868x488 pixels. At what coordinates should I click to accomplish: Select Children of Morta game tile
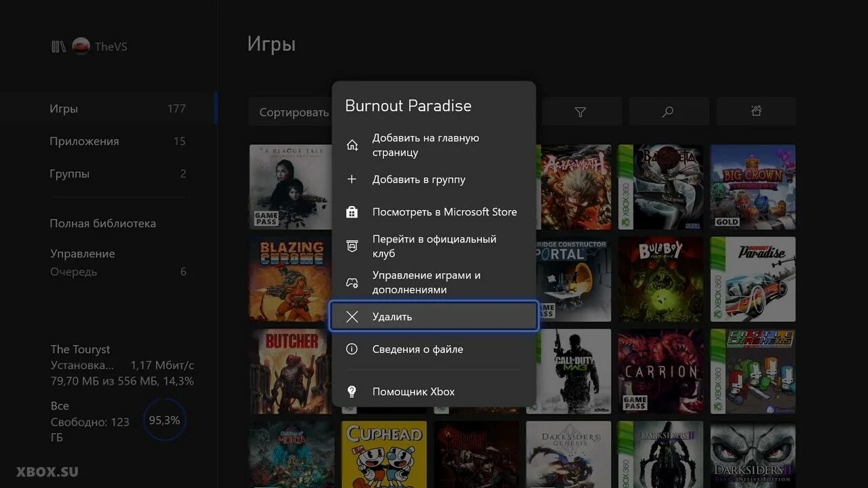[x=291, y=454]
